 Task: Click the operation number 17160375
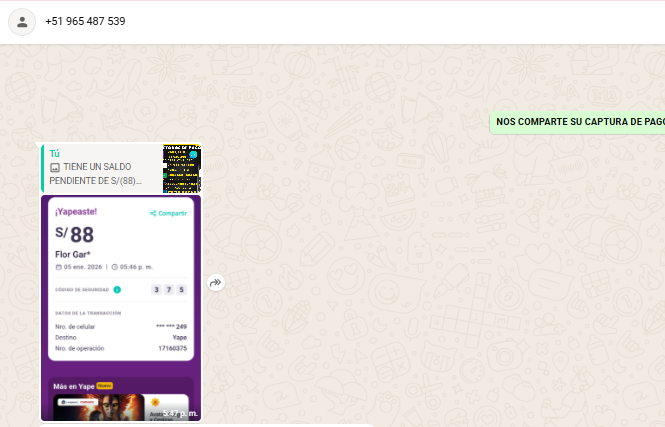point(172,348)
